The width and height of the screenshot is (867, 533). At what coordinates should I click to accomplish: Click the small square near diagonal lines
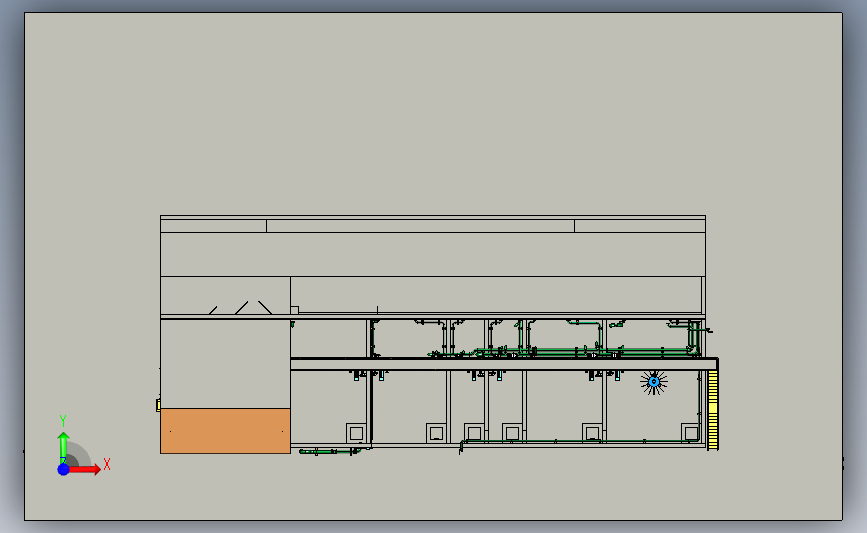(295, 310)
